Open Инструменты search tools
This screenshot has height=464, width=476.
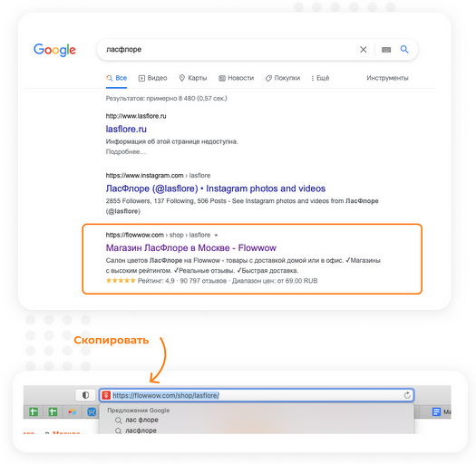[387, 78]
